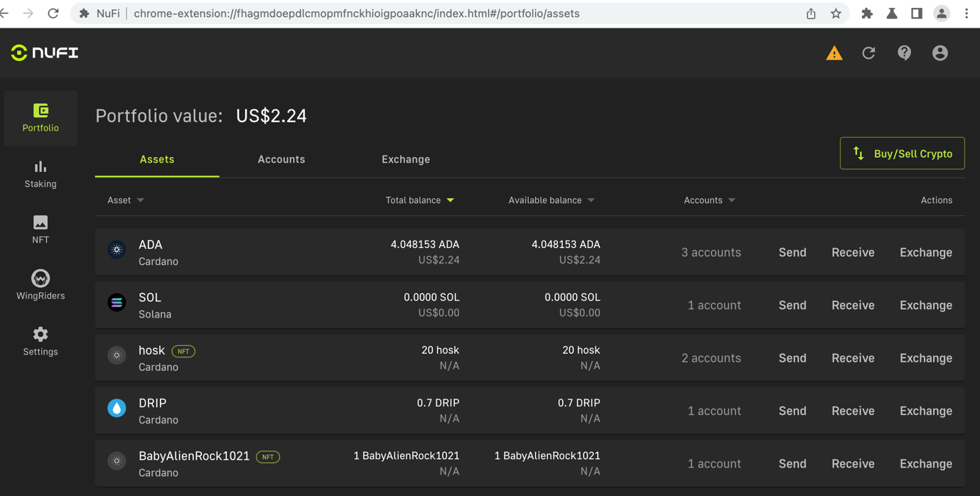Click the ADA total balance 4.048153 ADA

click(x=425, y=244)
